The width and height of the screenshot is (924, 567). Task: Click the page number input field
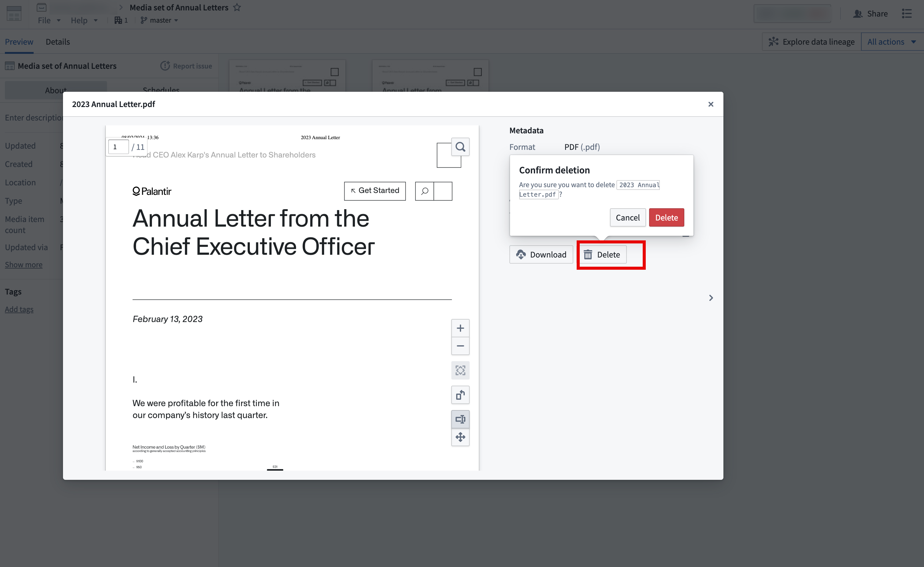click(118, 145)
